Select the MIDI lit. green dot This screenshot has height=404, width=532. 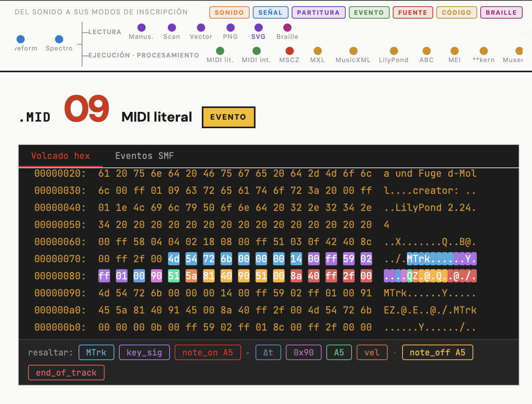(220, 51)
